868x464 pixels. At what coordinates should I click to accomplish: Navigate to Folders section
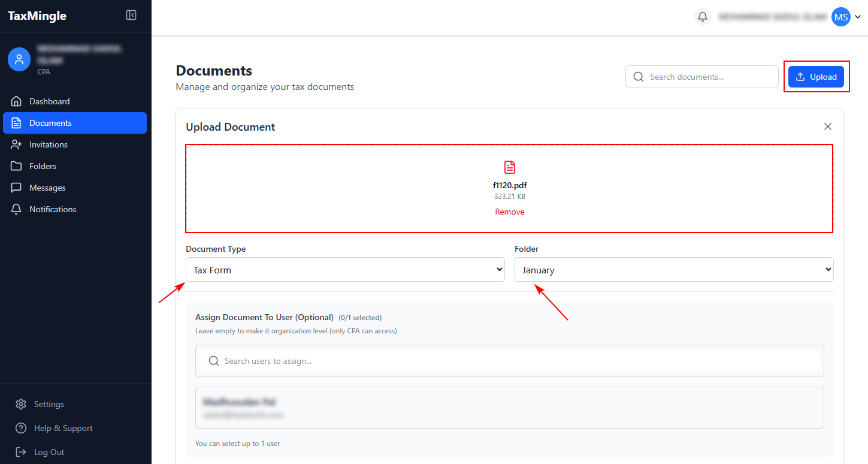coord(43,166)
